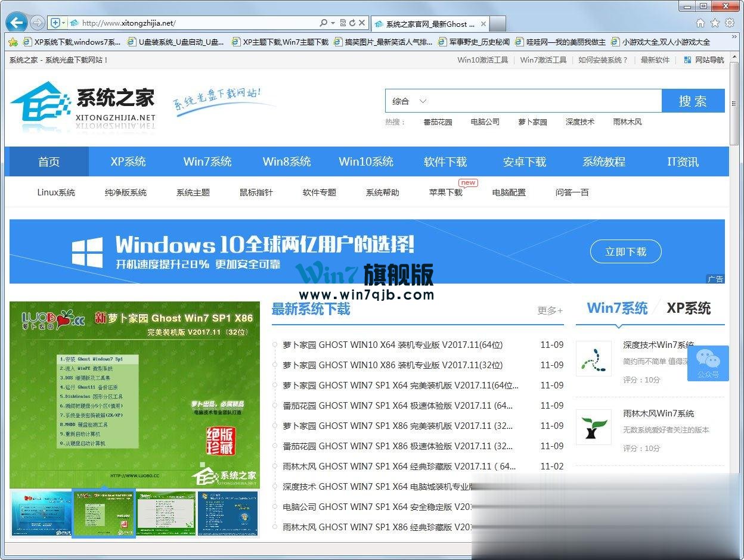Open the 软件下载 navigation tab

coord(445,161)
